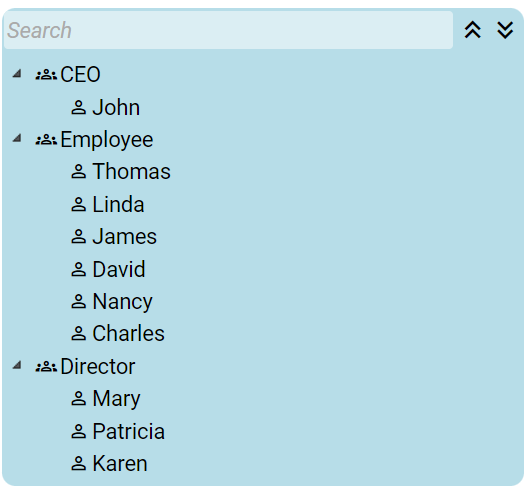Click the expand all double-chevron down icon

click(505, 30)
